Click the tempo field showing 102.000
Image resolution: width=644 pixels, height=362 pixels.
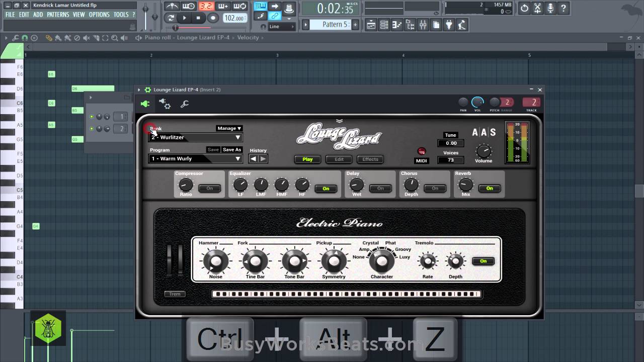234,18
